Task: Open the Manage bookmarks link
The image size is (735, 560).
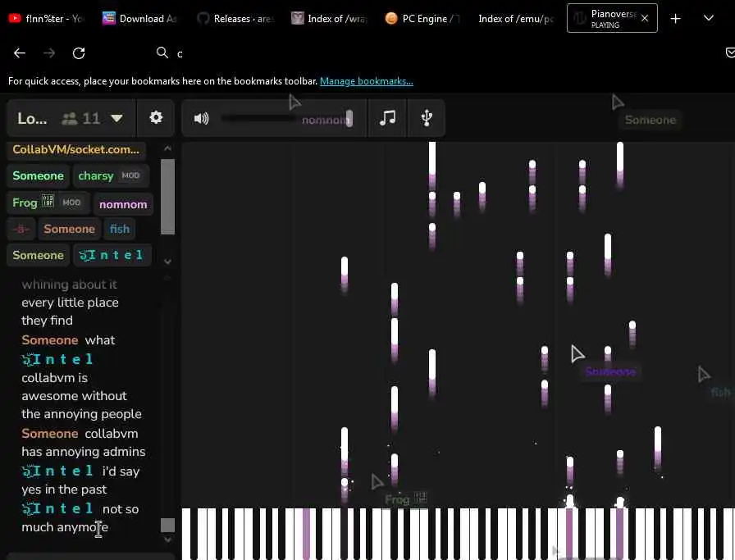Action: pos(366,81)
